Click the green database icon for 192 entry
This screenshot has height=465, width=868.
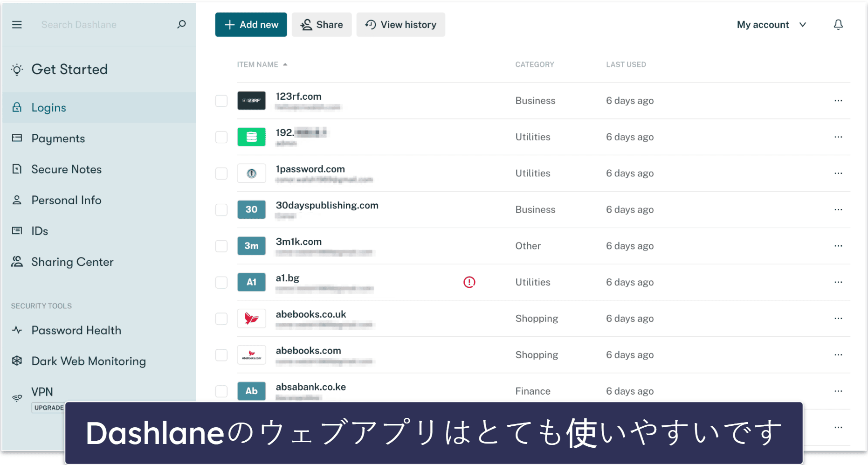pyautogui.click(x=251, y=137)
